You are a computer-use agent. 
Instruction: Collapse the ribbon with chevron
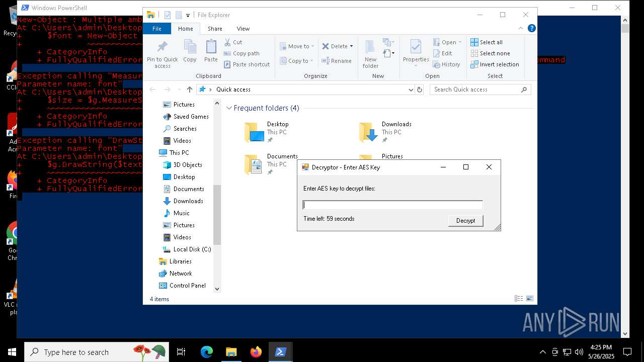tap(521, 29)
